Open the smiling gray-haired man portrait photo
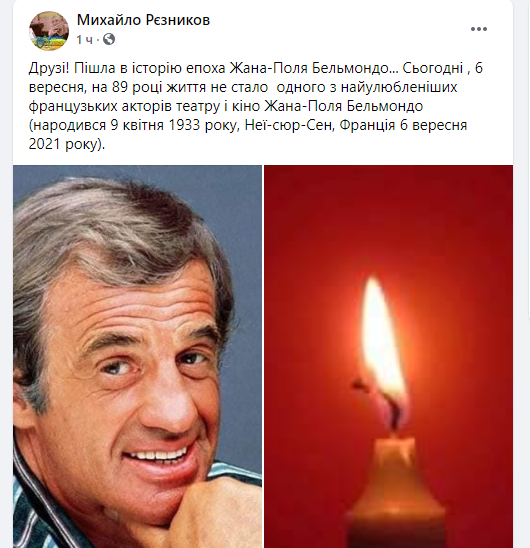The width and height of the screenshot is (530, 548). 137,356
